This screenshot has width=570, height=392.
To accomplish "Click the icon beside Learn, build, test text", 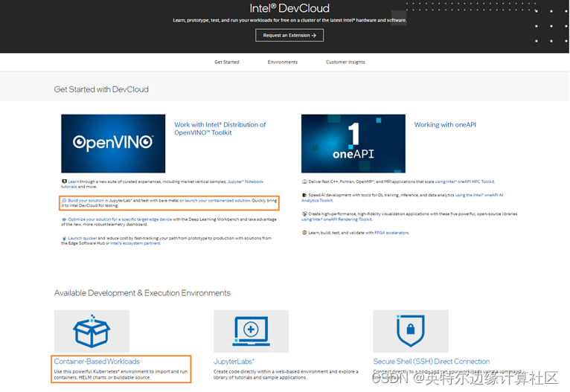I will pos(304,233).
